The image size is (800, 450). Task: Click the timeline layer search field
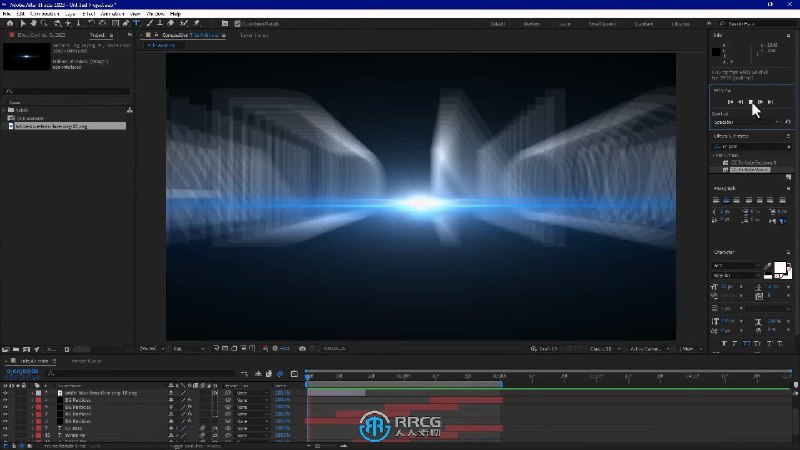[x=140, y=373]
